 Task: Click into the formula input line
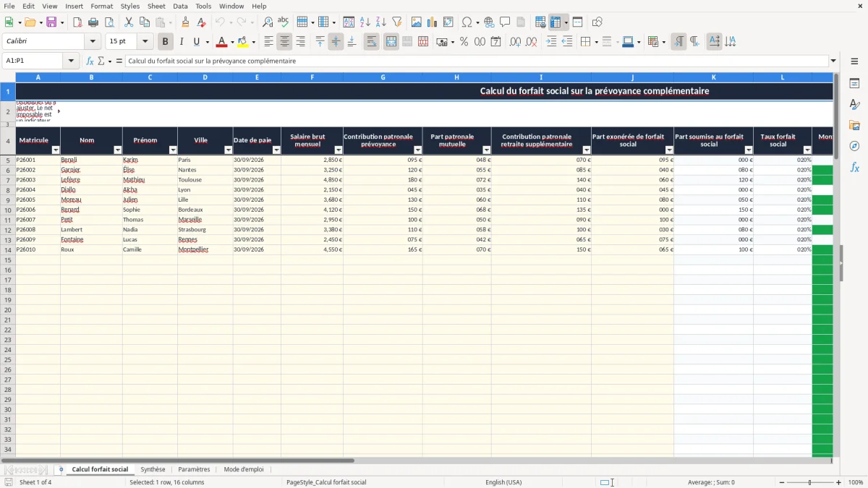coord(477,61)
